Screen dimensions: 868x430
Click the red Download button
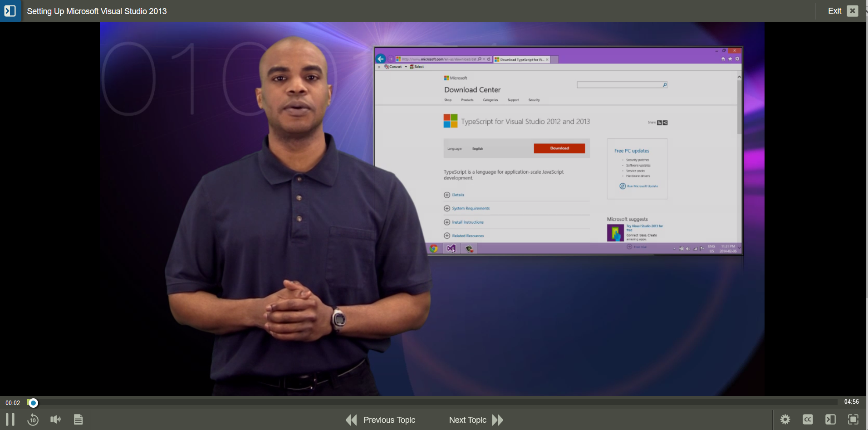[559, 148]
